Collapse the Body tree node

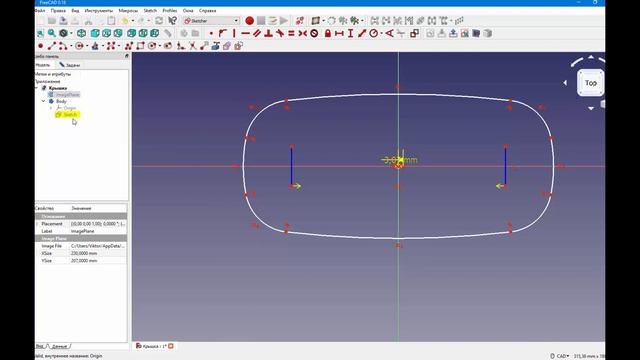click(x=43, y=101)
